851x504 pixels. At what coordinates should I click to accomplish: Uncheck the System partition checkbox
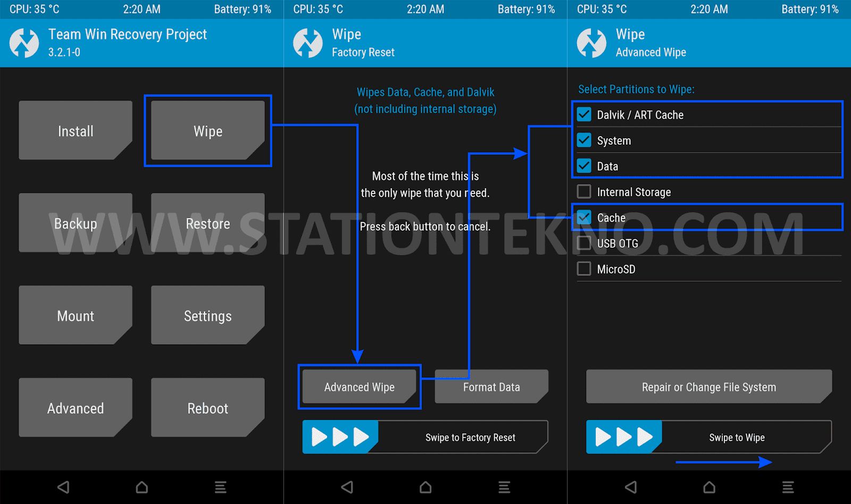coord(584,140)
